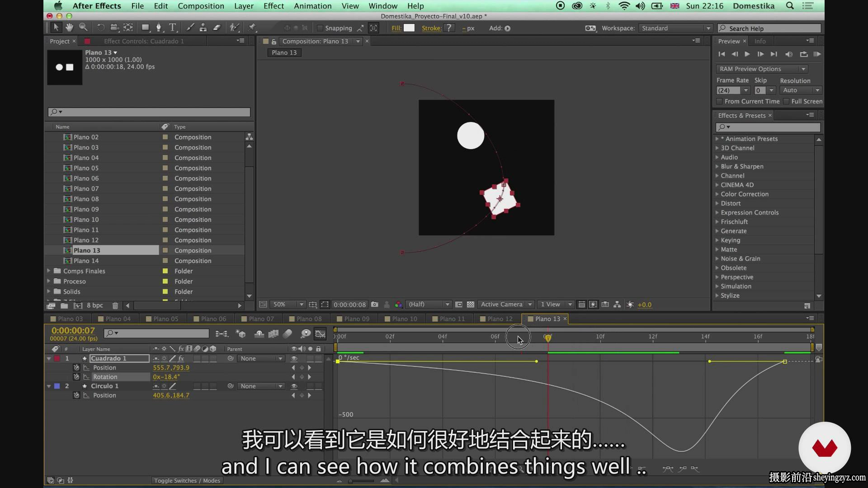Select the Zoom magnifier tool
The height and width of the screenshot is (488, 868).
pos(83,28)
